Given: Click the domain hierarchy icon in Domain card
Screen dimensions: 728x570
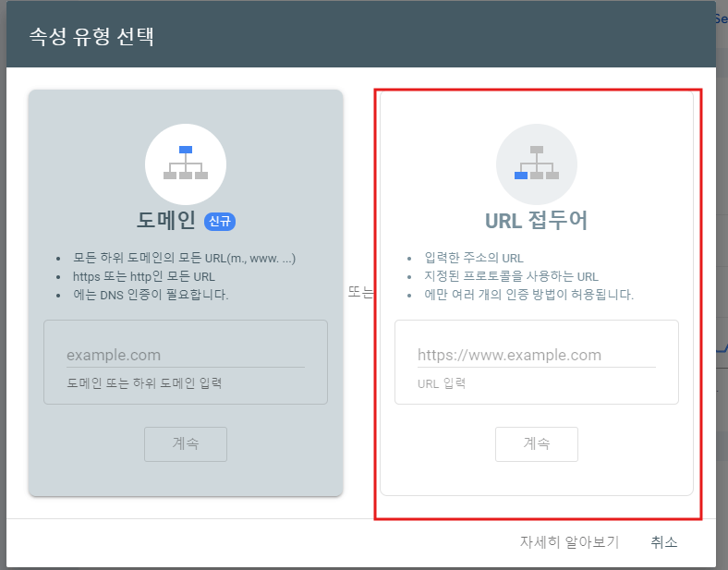Looking at the screenshot, I should (x=186, y=164).
